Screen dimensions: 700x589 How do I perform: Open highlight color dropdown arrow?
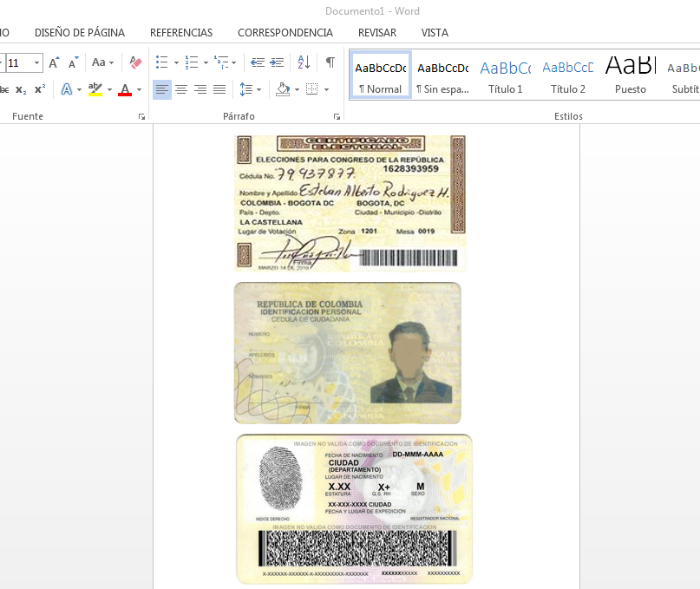pyautogui.click(x=110, y=89)
